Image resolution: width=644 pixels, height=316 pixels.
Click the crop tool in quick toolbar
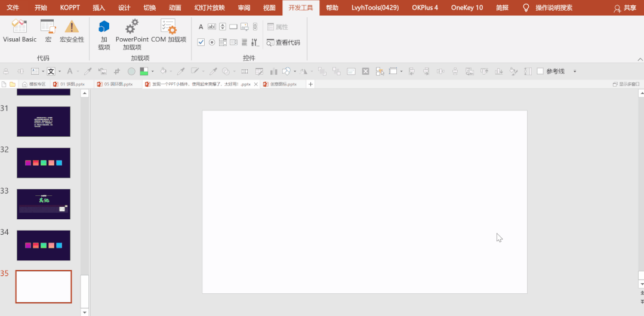(116, 72)
